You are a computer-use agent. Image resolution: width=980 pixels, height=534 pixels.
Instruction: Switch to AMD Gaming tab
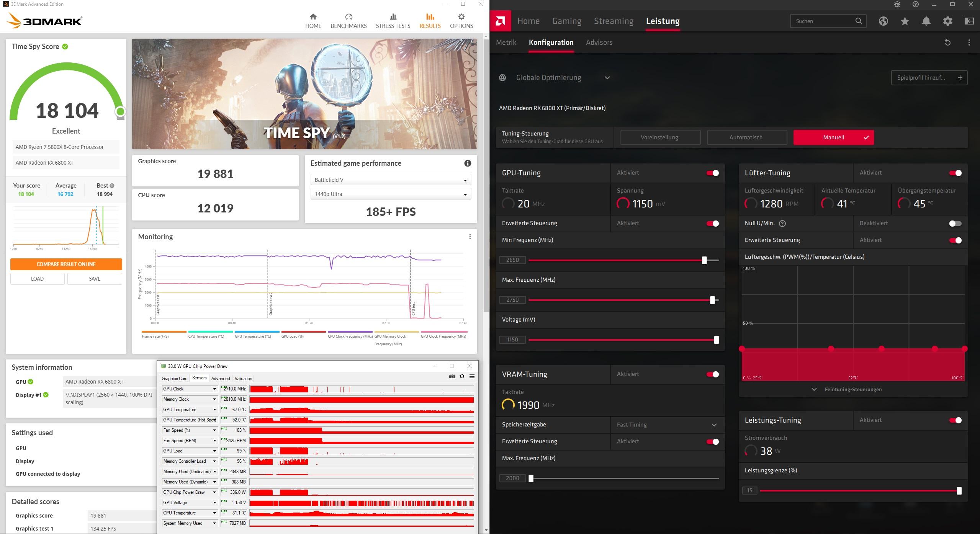coord(566,21)
